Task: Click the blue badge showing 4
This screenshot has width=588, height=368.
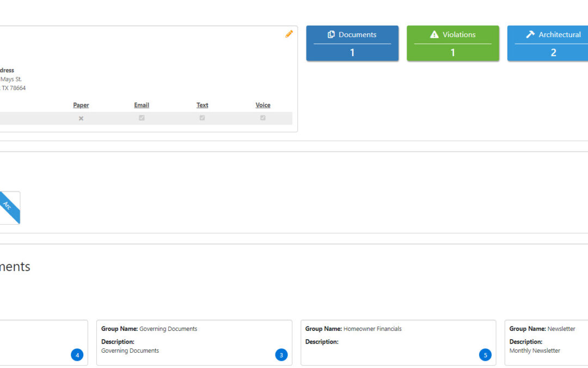Action: (x=77, y=355)
